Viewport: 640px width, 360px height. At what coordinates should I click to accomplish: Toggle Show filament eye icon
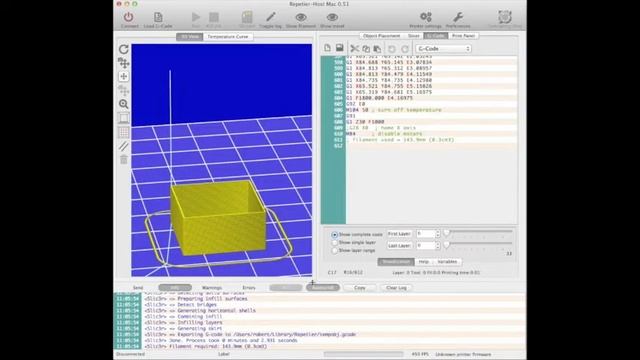tap(301, 17)
